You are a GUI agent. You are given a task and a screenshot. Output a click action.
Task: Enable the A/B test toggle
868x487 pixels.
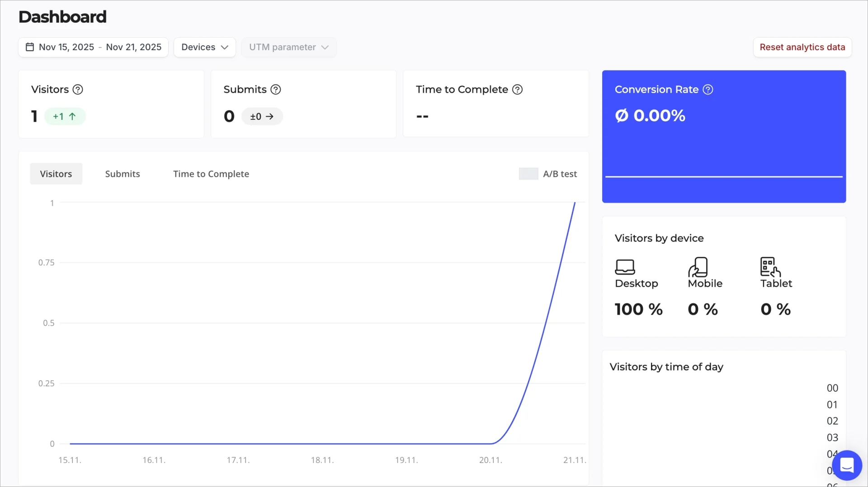(528, 174)
